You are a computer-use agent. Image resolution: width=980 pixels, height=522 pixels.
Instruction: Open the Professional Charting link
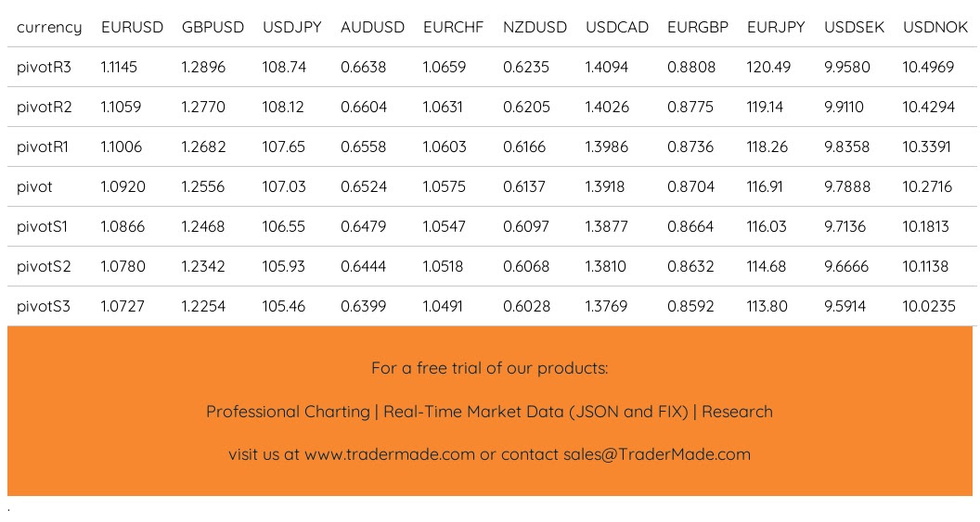coord(288,412)
